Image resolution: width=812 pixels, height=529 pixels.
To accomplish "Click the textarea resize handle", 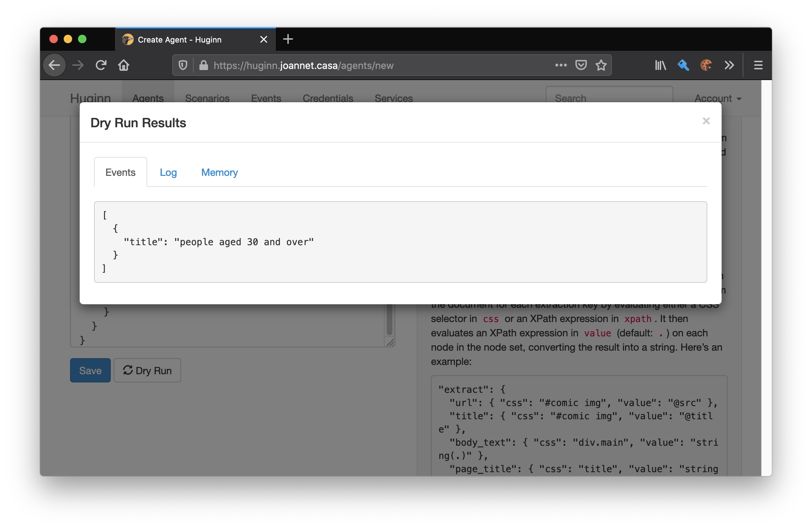I will click(390, 342).
